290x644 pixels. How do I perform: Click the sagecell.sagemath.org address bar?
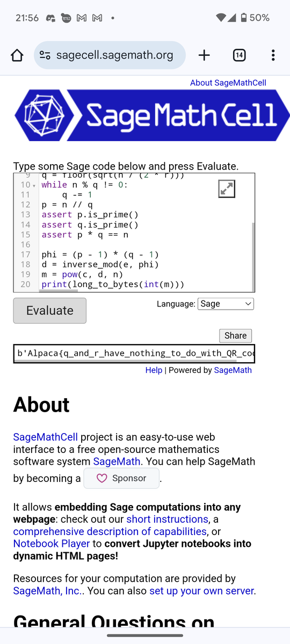pyautogui.click(x=110, y=55)
